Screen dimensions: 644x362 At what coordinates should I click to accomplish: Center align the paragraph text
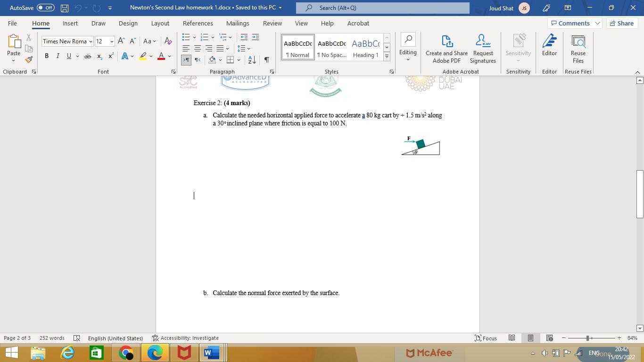tap(197, 49)
